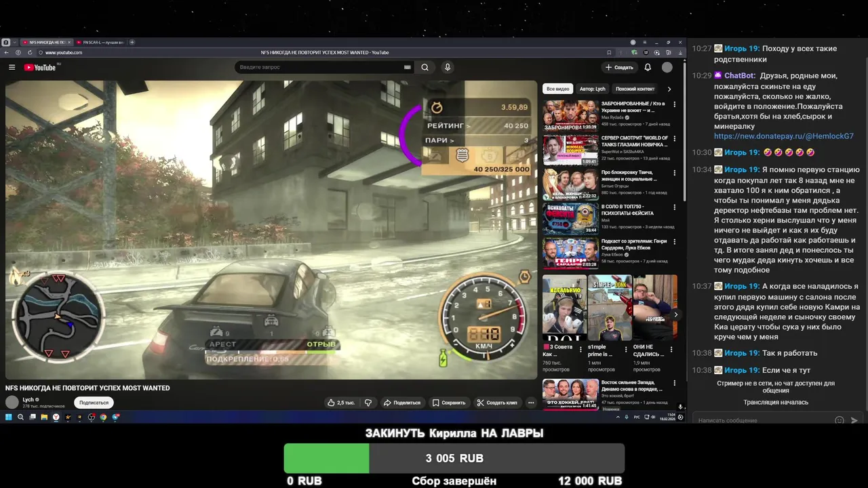This screenshot has width=868, height=488.
Task: Open Windows Start menu
Action: pyautogui.click(x=9, y=417)
